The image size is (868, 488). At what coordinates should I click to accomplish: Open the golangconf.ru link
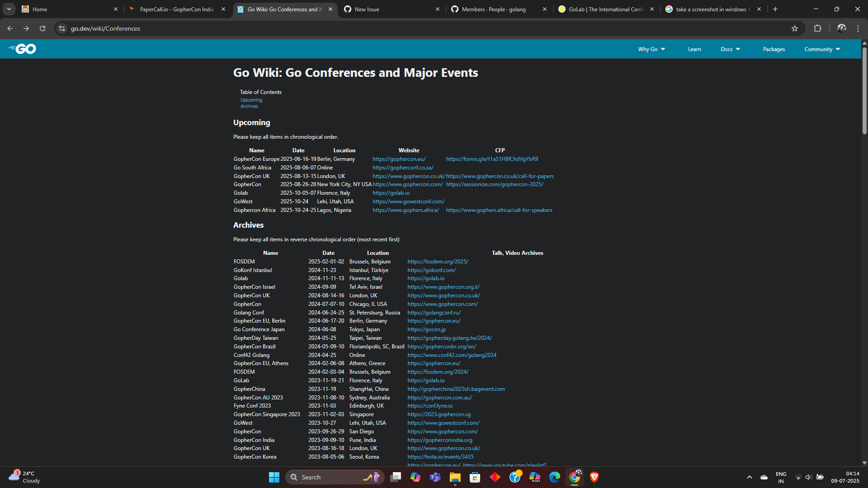pos(434,313)
